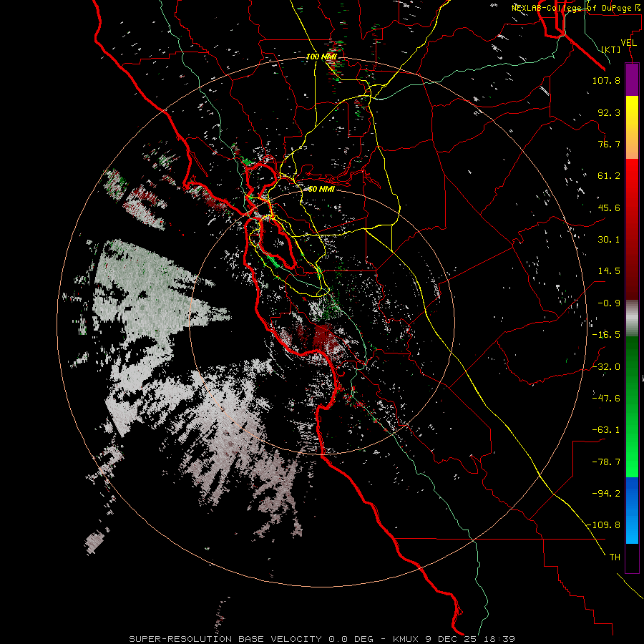The height and width of the screenshot is (644, 644).
Task: Click the [KT] units label
Action: coord(611,49)
